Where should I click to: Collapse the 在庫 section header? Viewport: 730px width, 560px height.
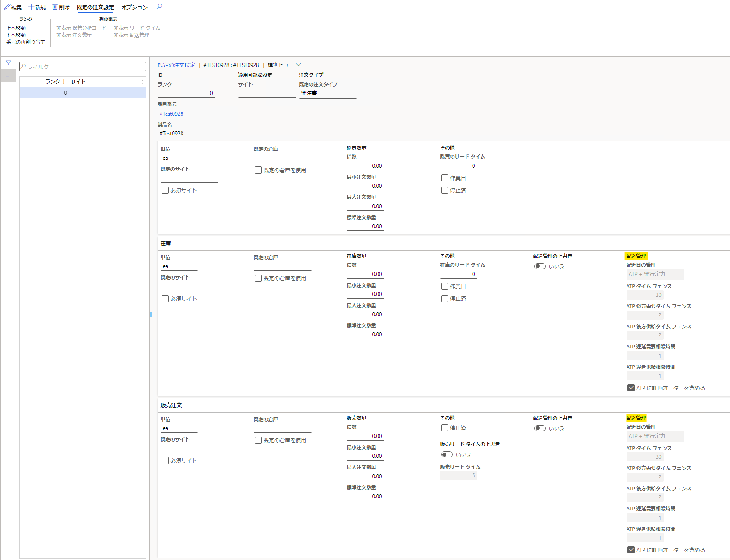pos(166,244)
